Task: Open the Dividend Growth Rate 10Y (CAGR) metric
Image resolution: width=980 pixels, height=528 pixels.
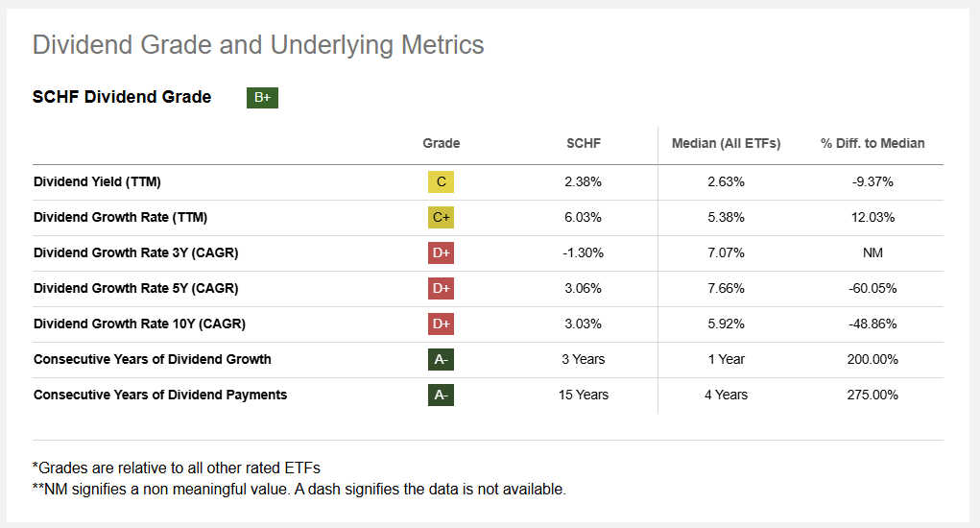Action: 139,324
